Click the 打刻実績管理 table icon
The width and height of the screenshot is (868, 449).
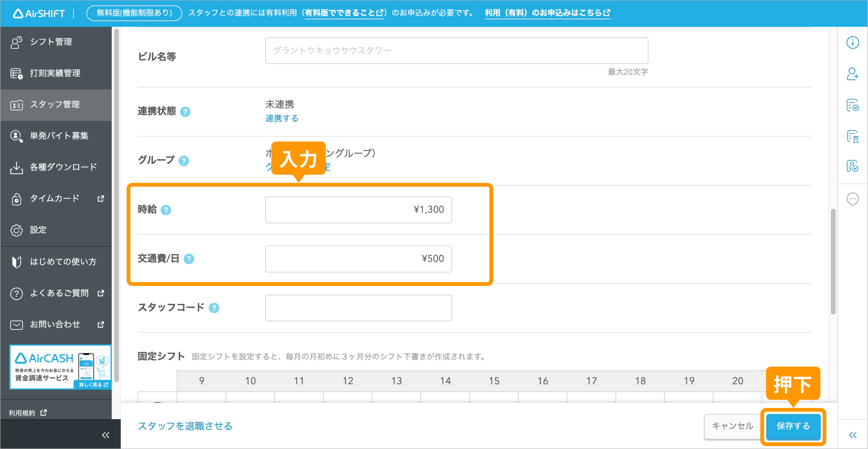pyautogui.click(x=16, y=74)
